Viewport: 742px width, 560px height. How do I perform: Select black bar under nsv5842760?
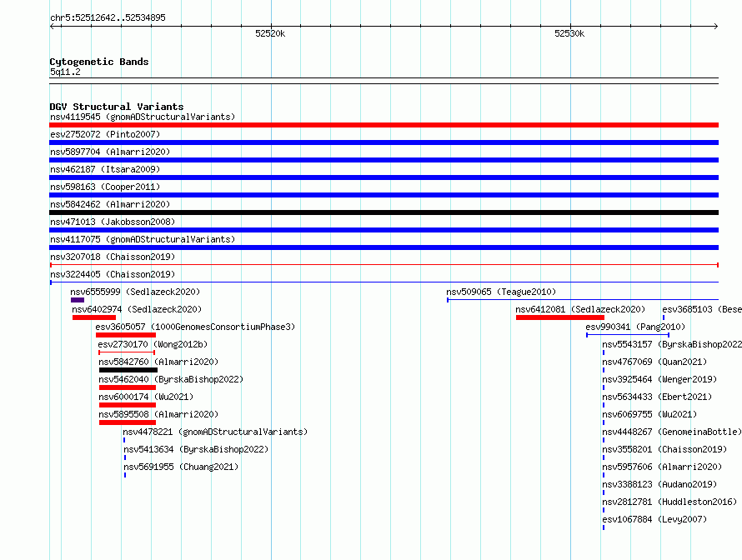click(x=128, y=370)
